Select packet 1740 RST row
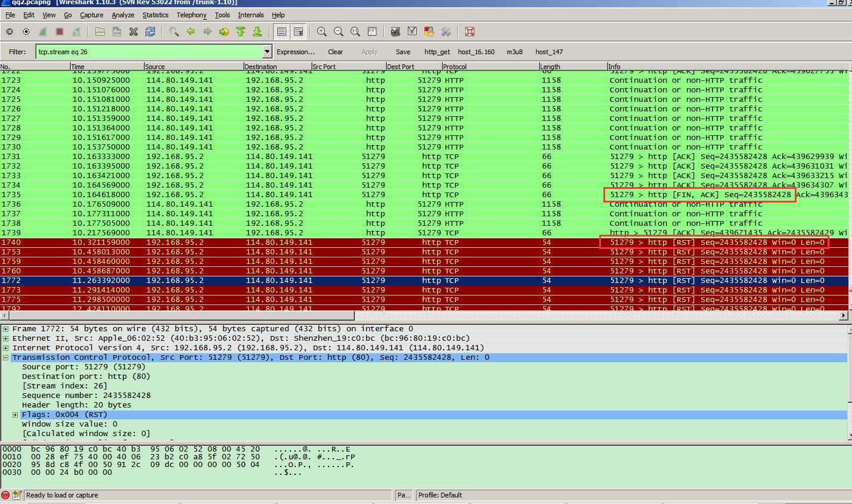The image size is (852, 504). tap(424, 242)
